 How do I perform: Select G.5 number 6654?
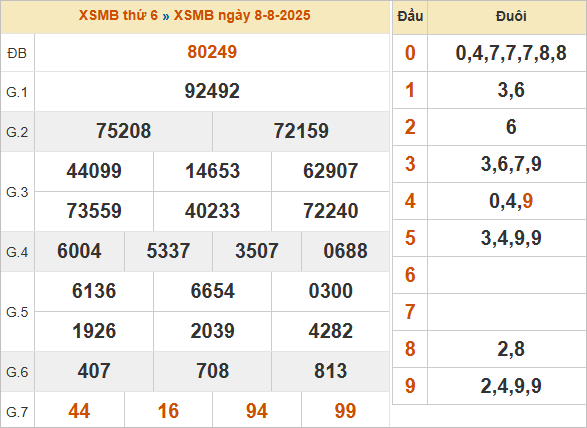point(212,291)
